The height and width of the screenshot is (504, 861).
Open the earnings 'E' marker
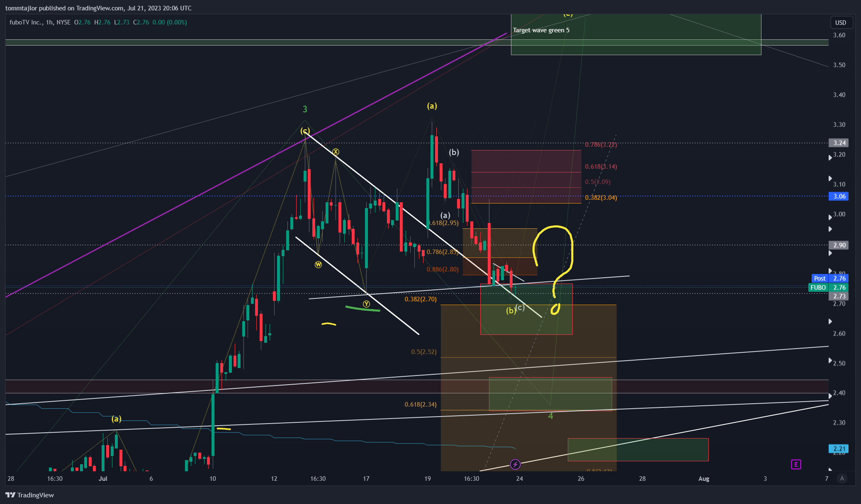pyautogui.click(x=796, y=464)
